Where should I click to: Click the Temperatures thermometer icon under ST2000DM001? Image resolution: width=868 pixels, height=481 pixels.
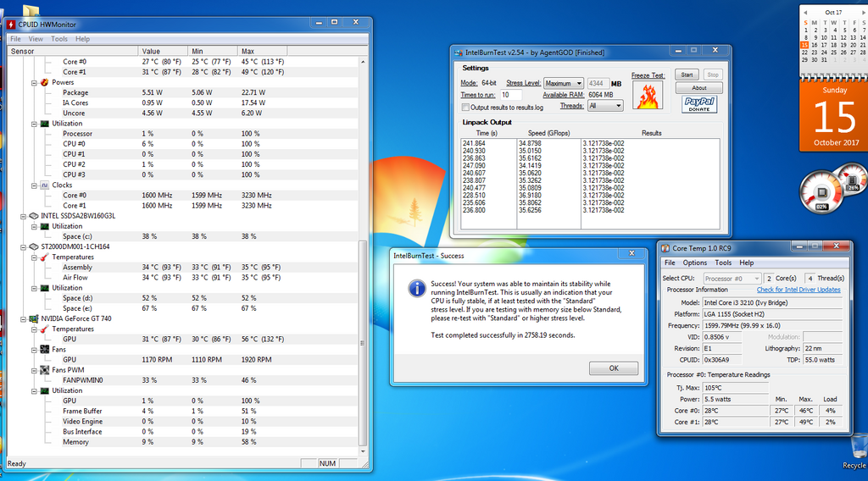(45, 257)
